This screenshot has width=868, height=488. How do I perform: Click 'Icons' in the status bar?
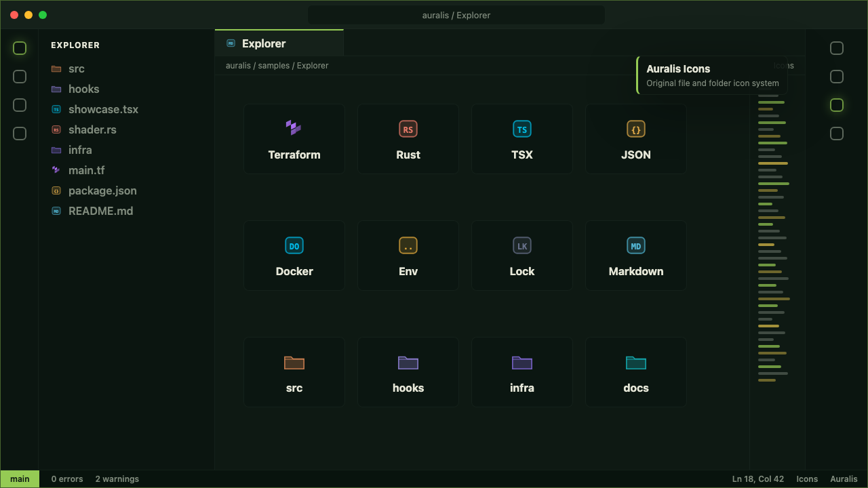[x=807, y=479]
